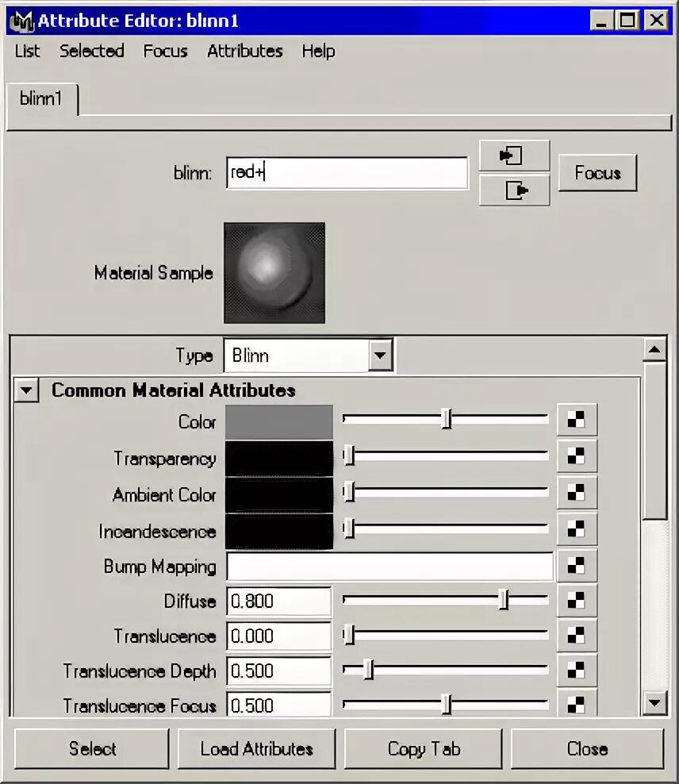Create a Bump Mapping texture connection
The image size is (679, 784).
[577, 566]
